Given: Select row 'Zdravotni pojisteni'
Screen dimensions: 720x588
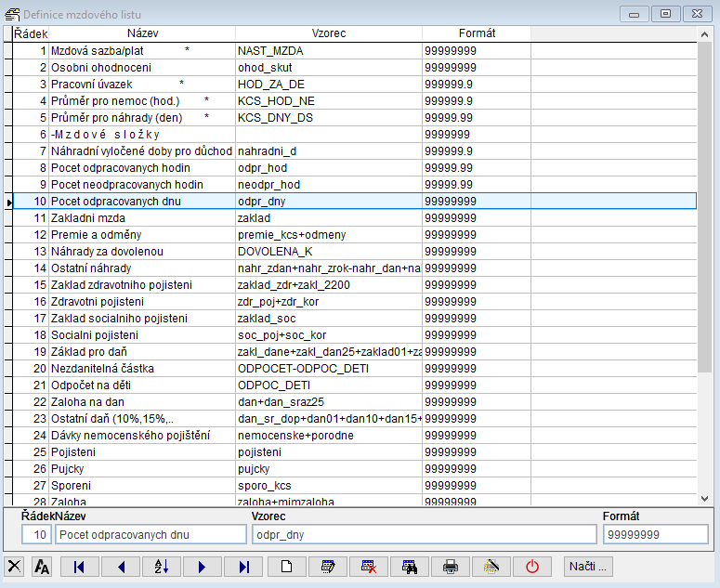Looking at the screenshot, I should 355,302.
